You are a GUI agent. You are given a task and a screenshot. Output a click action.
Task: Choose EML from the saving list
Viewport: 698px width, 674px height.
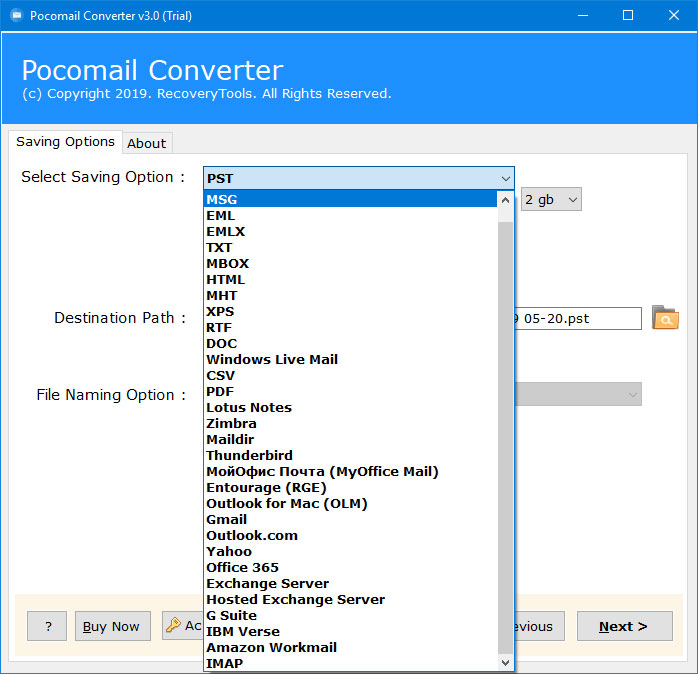tap(350, 215)
